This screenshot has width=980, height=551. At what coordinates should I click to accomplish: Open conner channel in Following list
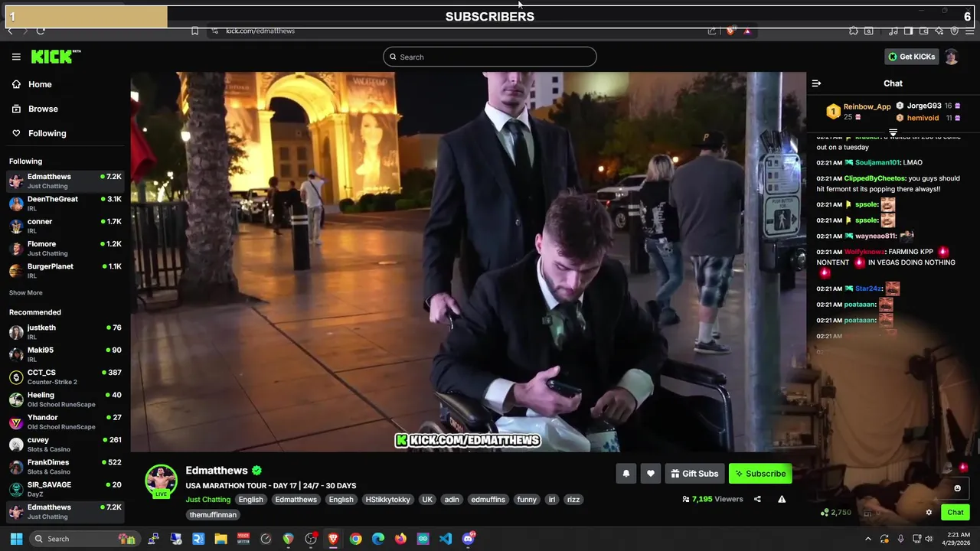tap(65, 226)
